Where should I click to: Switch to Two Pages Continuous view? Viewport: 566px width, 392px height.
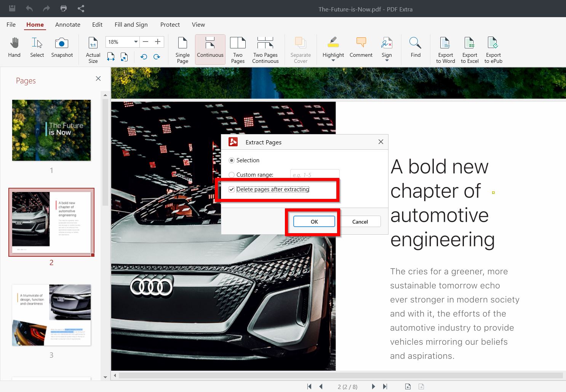(x=265, y=50)
